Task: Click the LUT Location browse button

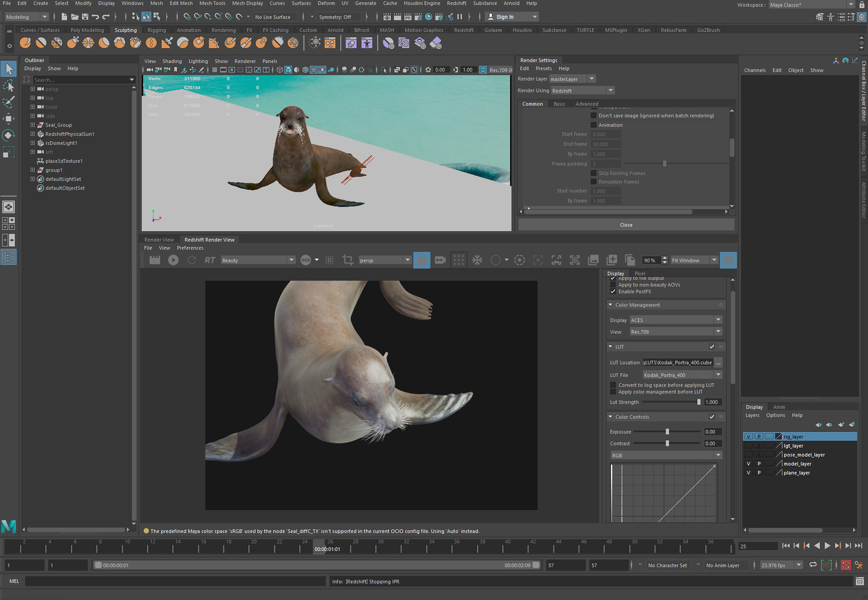Action: 718,363
